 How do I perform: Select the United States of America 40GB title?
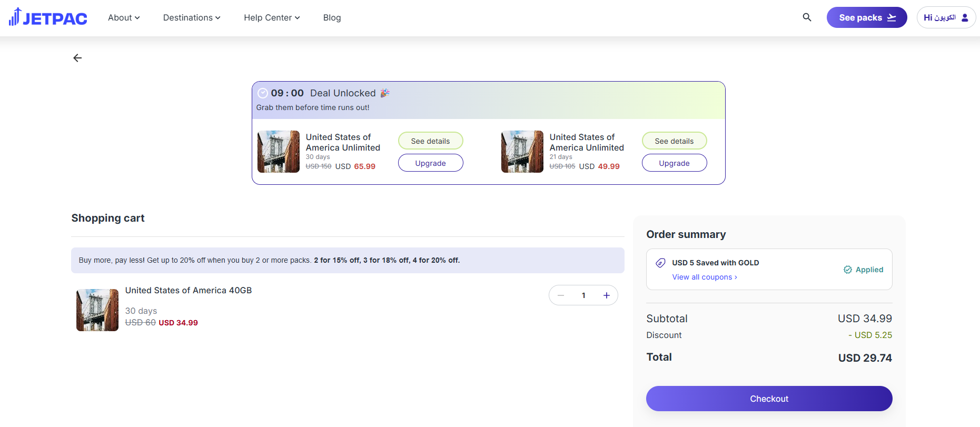coord(189,290)
